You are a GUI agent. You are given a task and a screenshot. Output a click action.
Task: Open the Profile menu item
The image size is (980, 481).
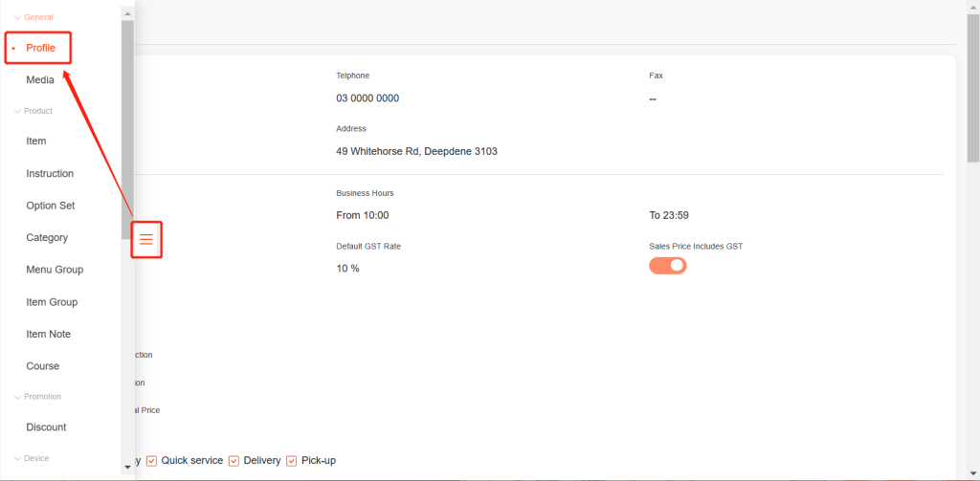pos(40,48)
